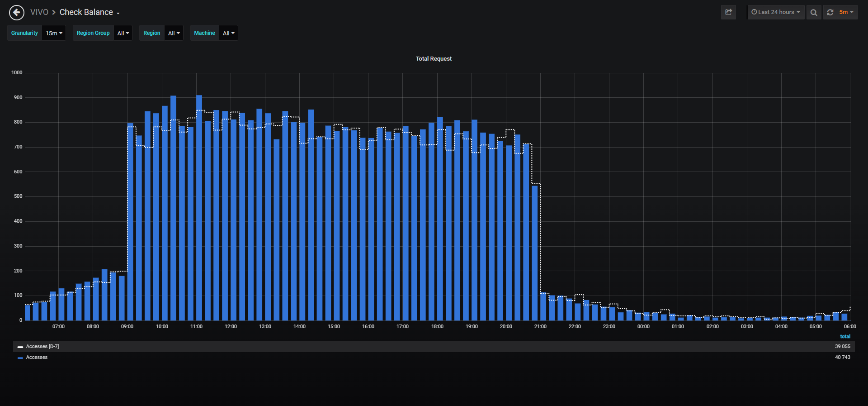Viewport: 868px width, 406px height.
Task: Go back using the circled arrow icon
Action: pyautogui.click(x=17, y=12)
